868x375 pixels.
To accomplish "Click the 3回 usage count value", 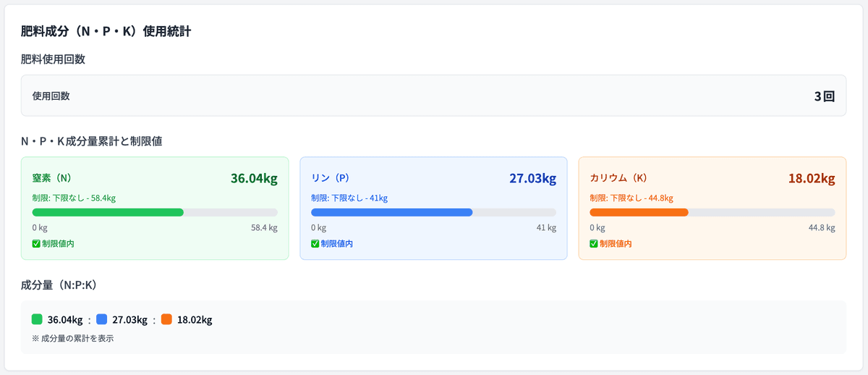I will [824, 96].
